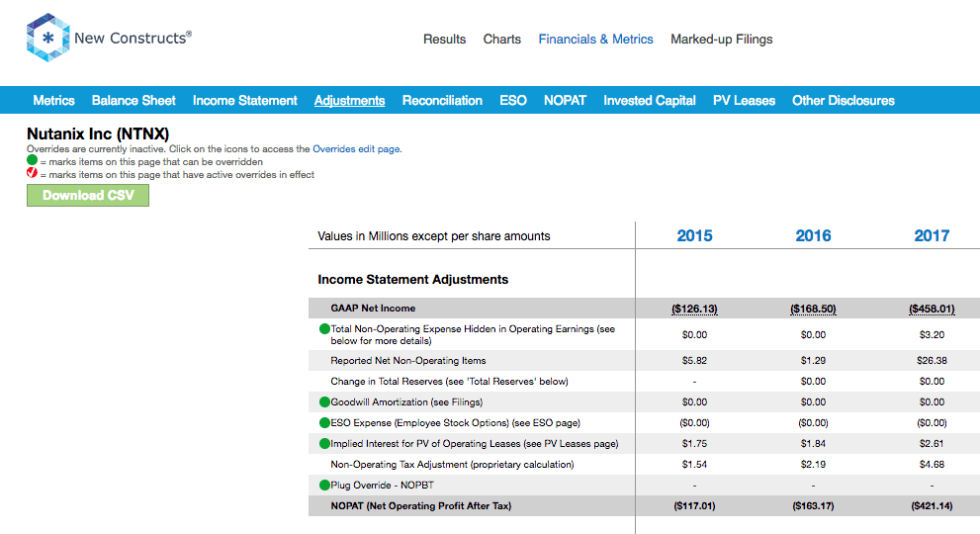
Task: Click the Income Statement Adjustments heading
Action: pyautogui.click(x=413, y=280)
